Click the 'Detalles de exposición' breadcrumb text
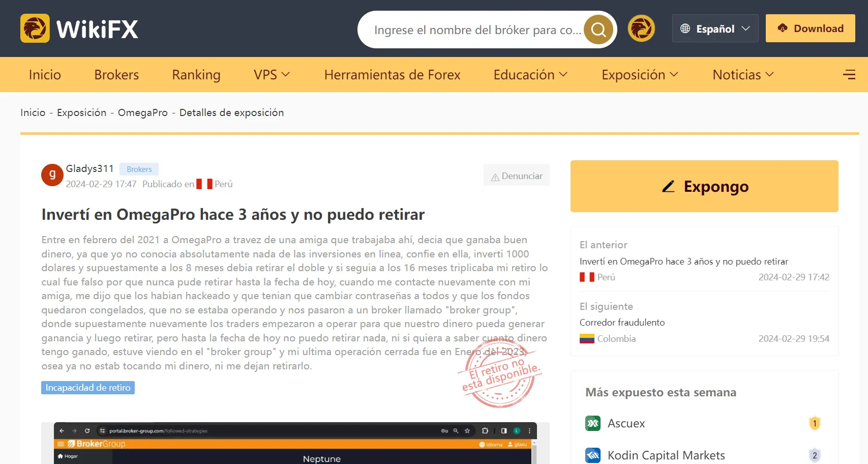Screen dimensions: 868x464 (x=232, y=112)
